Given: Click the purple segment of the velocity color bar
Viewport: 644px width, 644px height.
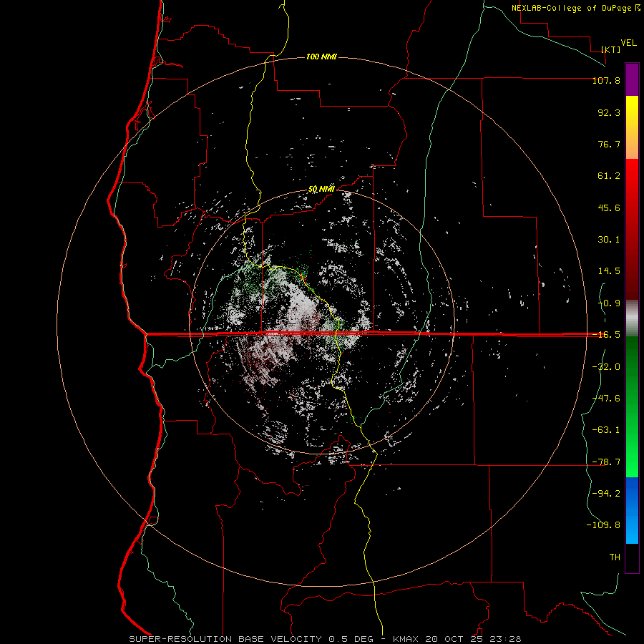Looking at the screenshot, I should click(632, 79).
